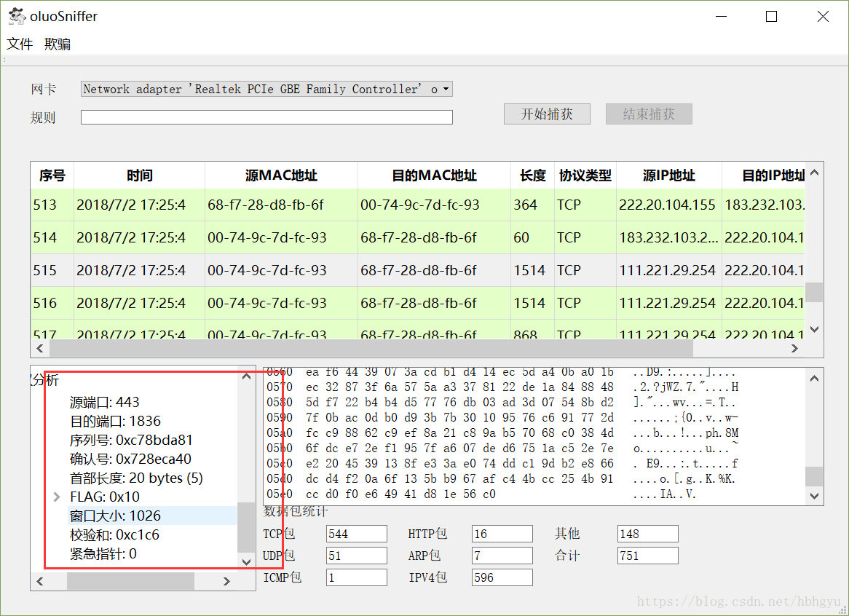The width and height of the screenshot is (849, 616).
Task: Select 校验和: 0xc1c6 tree item
Action: (x=114, y=534)
